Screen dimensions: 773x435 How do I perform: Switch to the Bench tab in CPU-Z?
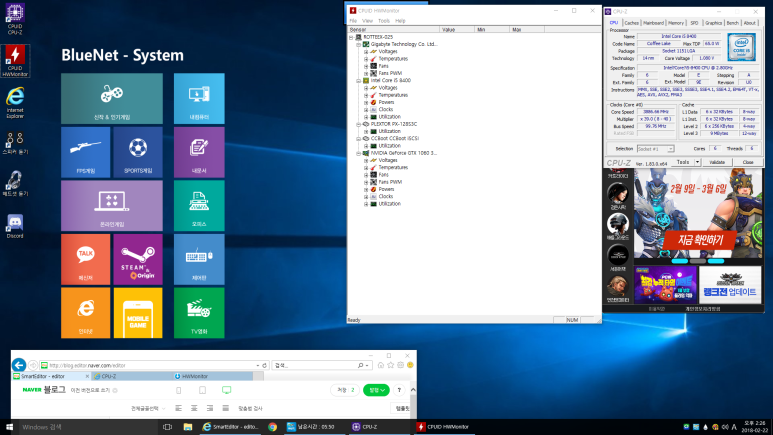point(733,23)
